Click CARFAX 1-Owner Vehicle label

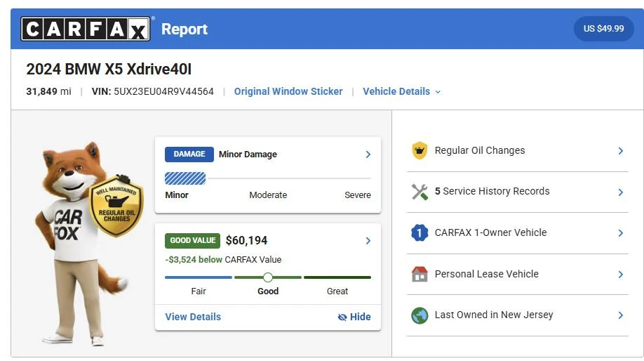[x=491, y=232]
